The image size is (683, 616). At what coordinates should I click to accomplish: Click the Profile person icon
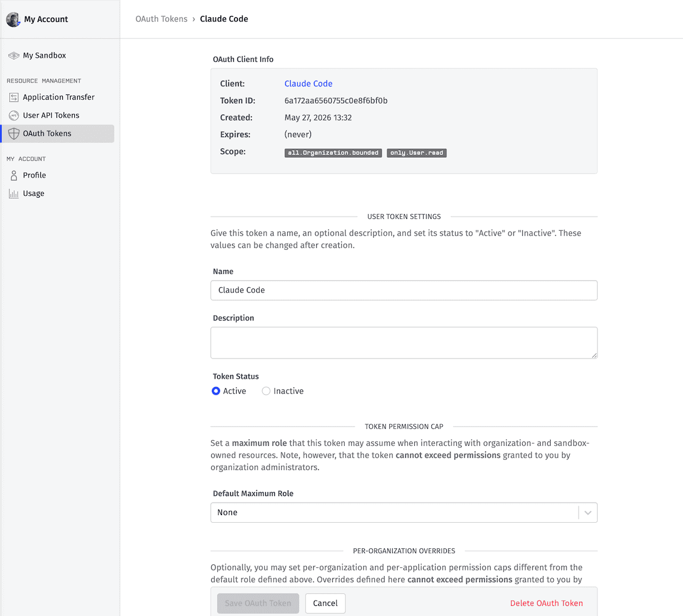14,175
